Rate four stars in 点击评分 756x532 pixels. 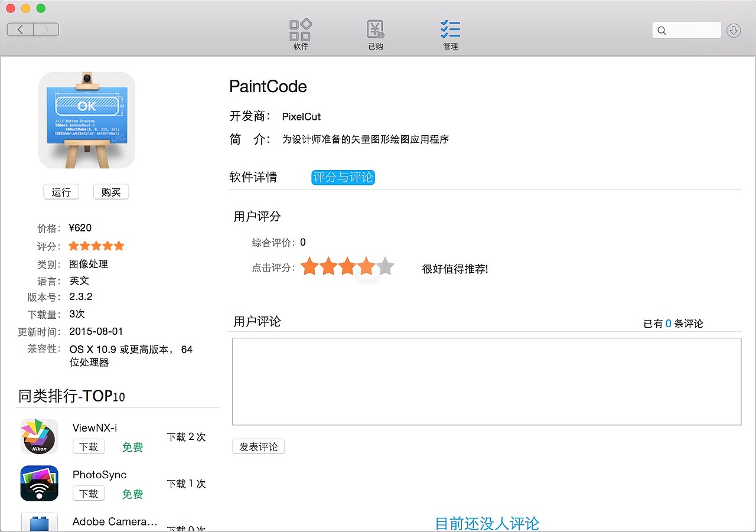[366, 266]
